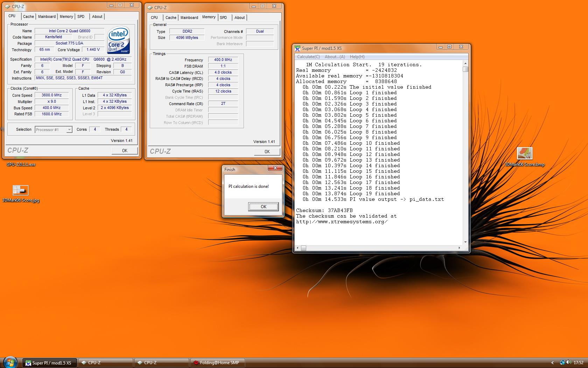Click the FSB:DRAM value 1:1

(x=223, y=66)
